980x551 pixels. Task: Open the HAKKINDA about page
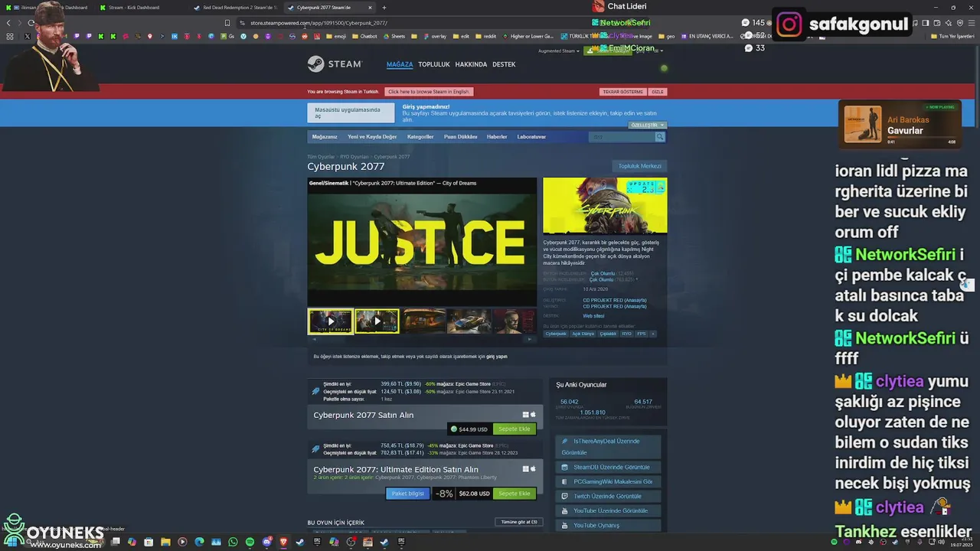click(471, 64)
